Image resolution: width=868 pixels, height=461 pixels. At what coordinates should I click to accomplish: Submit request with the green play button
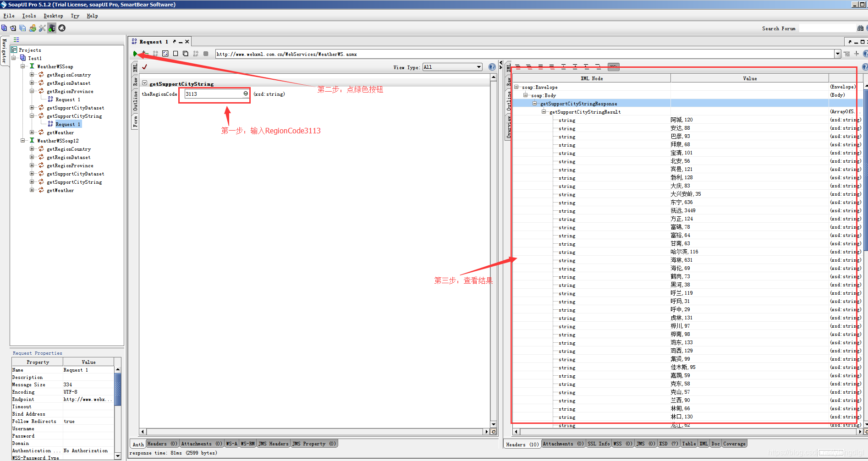tap(135, 54)
